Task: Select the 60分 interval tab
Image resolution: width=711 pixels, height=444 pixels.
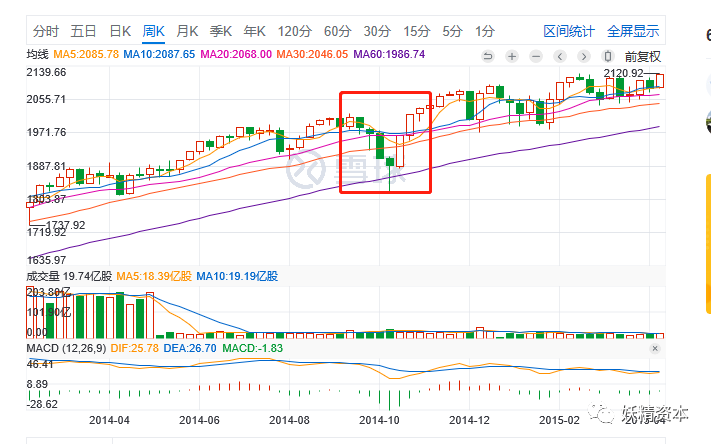Action: (x=337, y=31)
